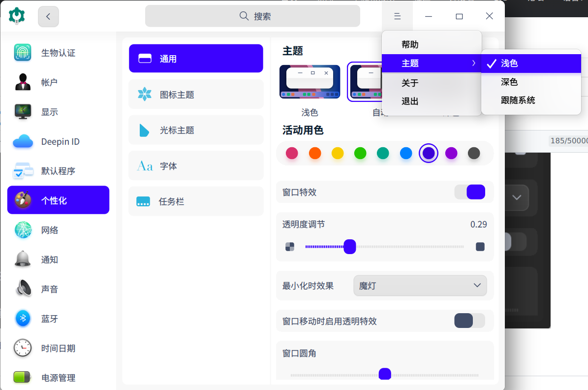Image resolution: width=588 pixels, height=390 pixels.
Task: Click the 任务栏 settings entry
Action: 196,201
